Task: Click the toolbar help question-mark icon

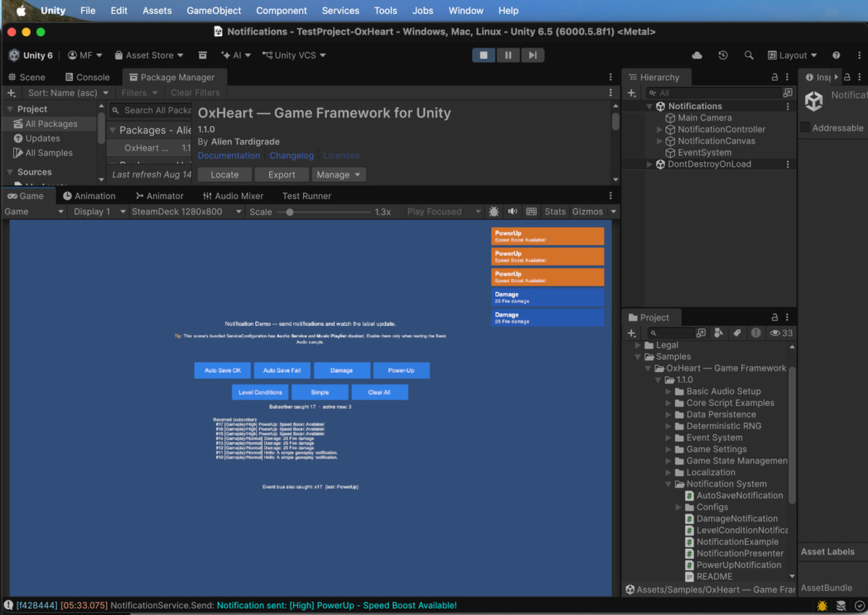Action: pos(836,55)
